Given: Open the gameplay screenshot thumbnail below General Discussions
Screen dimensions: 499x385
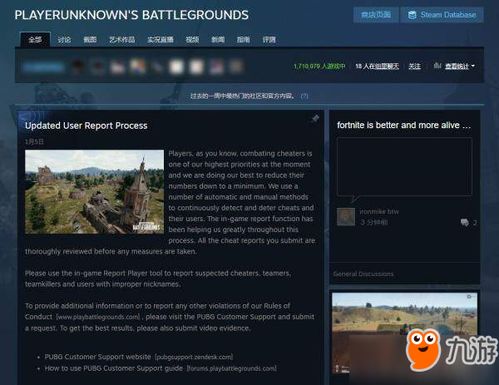Looking at the screenshot, I should [404, 333].
